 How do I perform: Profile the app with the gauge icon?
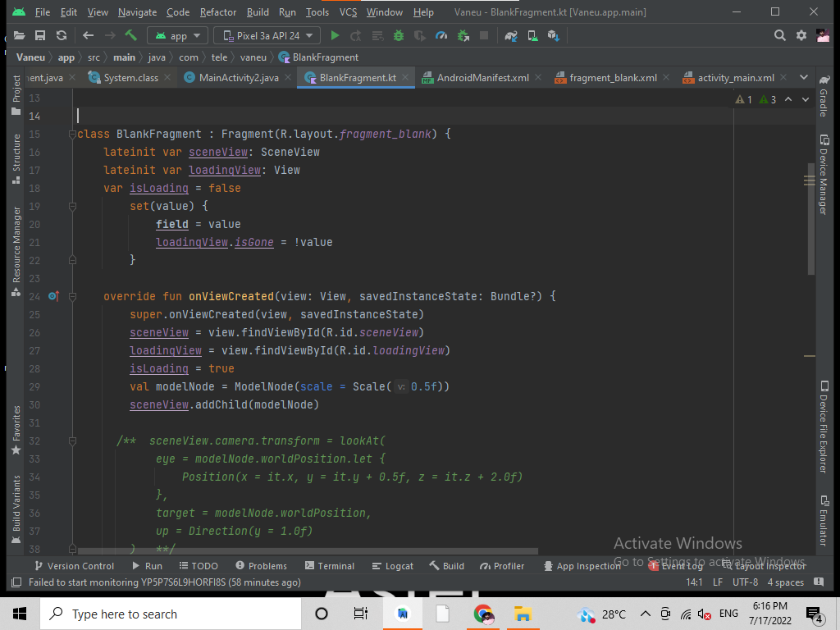(441, 35)
